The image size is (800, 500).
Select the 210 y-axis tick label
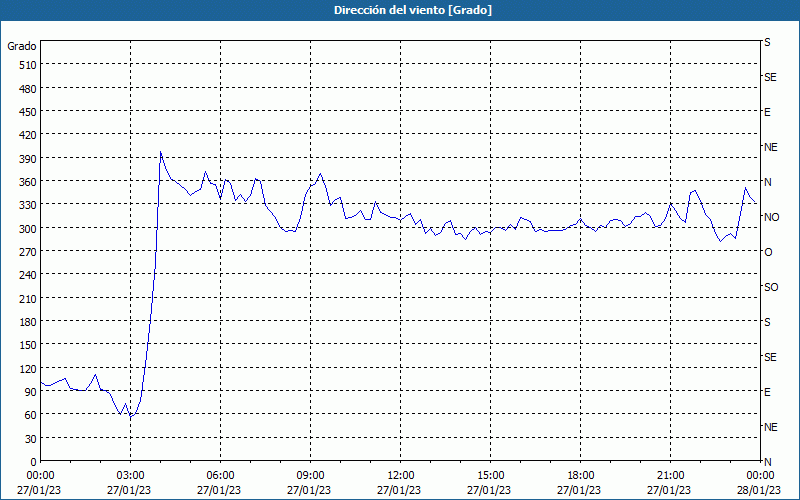28,298
